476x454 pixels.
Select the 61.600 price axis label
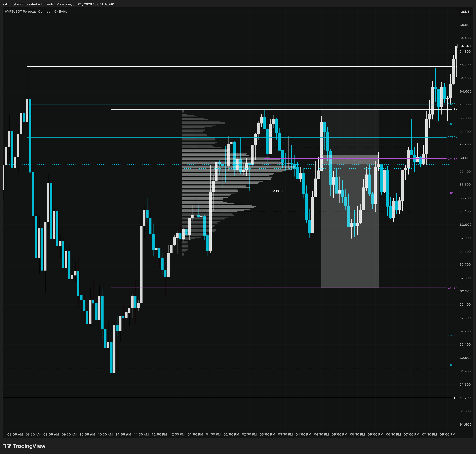(465, 411)
